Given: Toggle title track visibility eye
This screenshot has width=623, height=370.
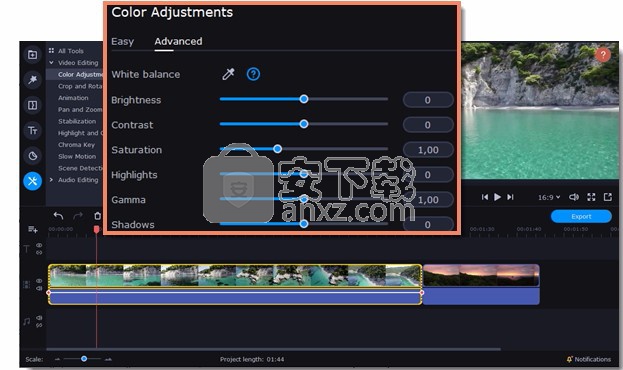Looking at the screenshot, I should tap(39, 246).
